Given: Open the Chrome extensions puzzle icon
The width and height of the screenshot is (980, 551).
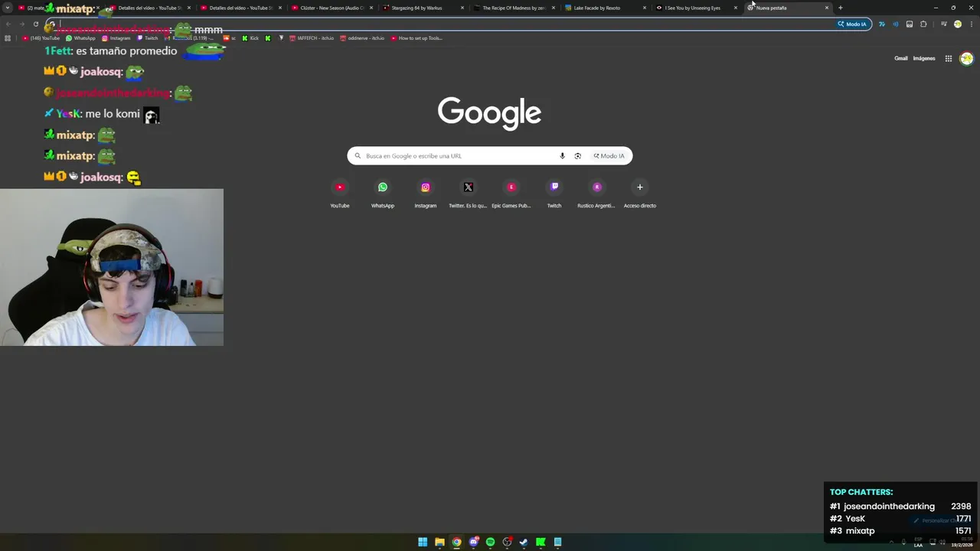Looking at the screenshot, I should (923, 24).
